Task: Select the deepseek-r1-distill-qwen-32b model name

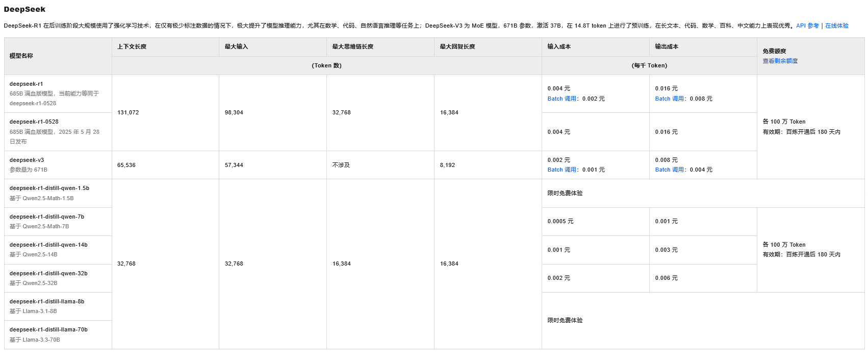Action: tap(48, 273)
